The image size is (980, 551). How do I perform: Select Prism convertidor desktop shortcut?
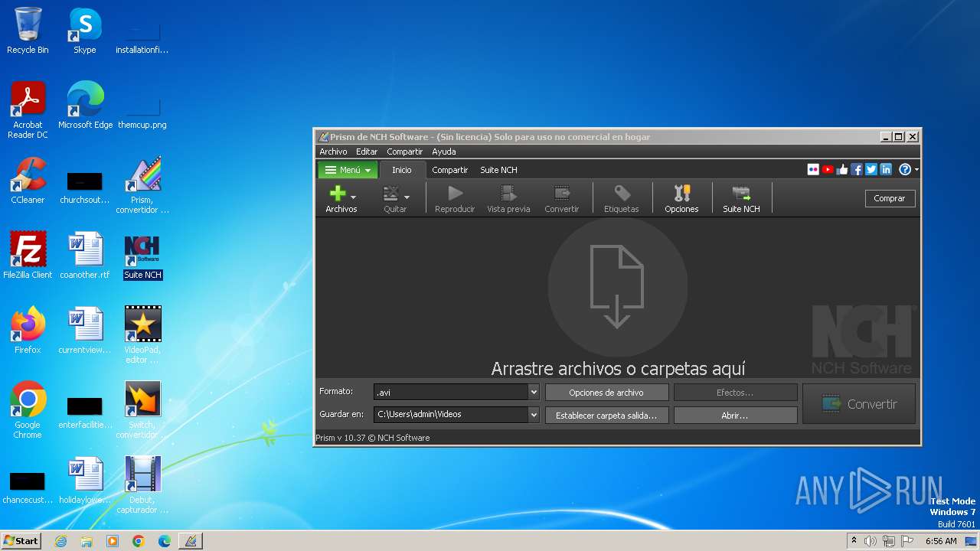tap(142, 185)
